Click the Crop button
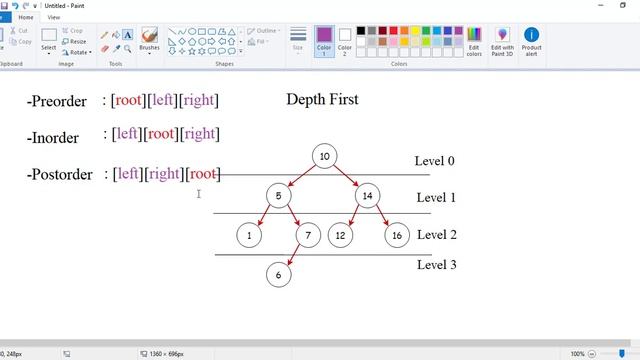The height and width of the screenshot is (360, 640). tap(73, 31)
